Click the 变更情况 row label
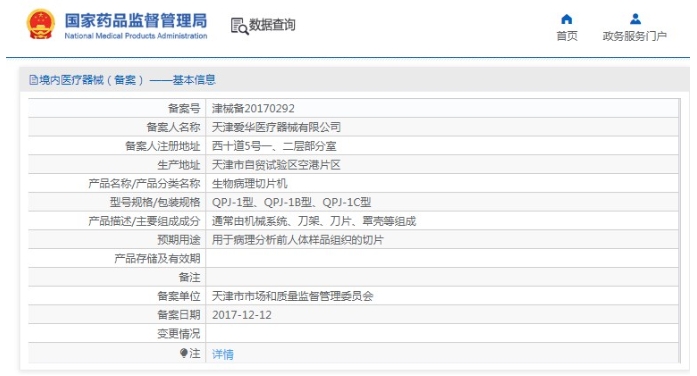The image size is (697, 376). 179,334
